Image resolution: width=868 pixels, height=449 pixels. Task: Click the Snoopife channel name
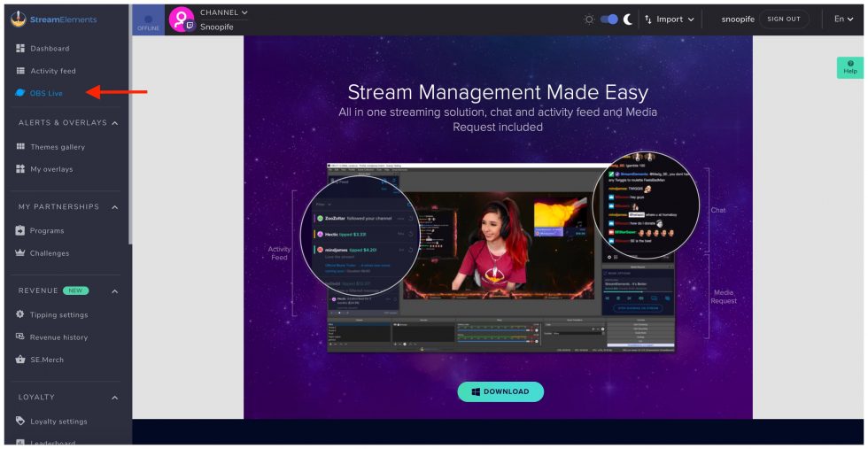(x=217, y=26)
